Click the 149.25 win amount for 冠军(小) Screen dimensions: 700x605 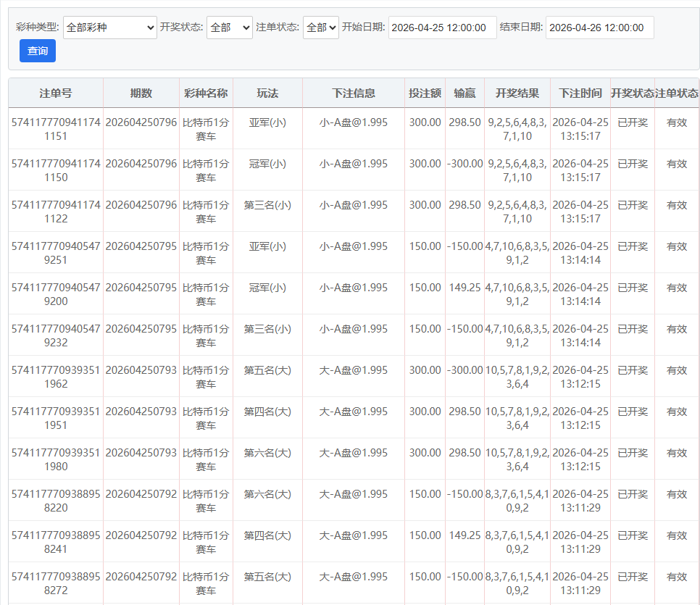pyautogui.click(x=464, y=288)
